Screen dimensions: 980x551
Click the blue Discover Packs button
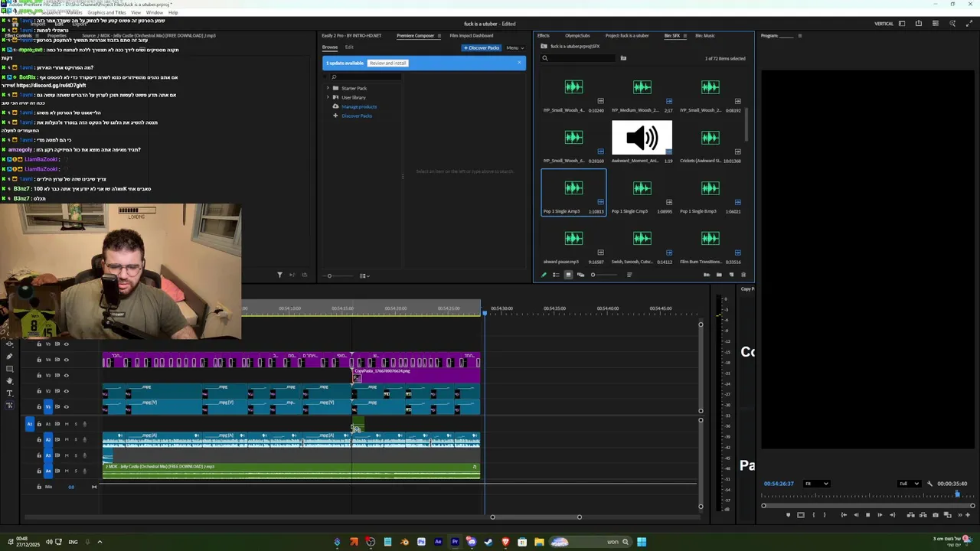click(482, 47)
